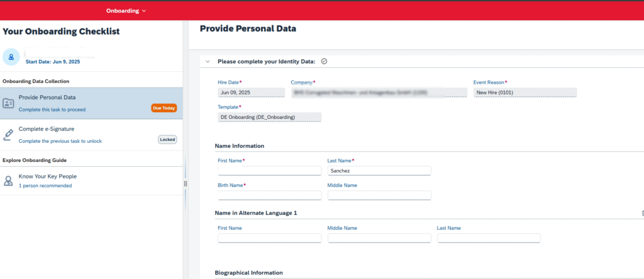This screenshot has width=644, height=279.
Task: Click the person icon for Know Your Key People
Action: (x=8, y=181)
